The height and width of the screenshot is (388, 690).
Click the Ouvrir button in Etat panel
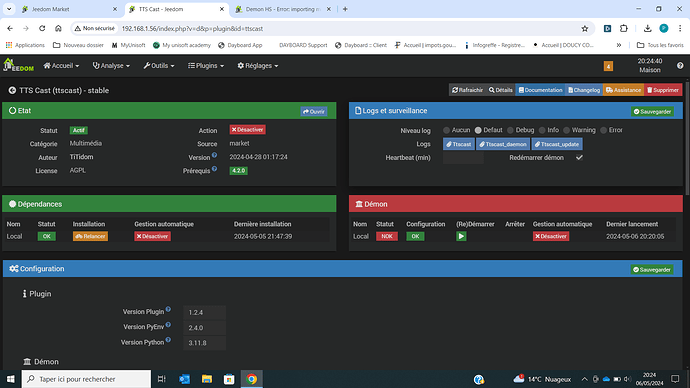click(x=313, y=111)
